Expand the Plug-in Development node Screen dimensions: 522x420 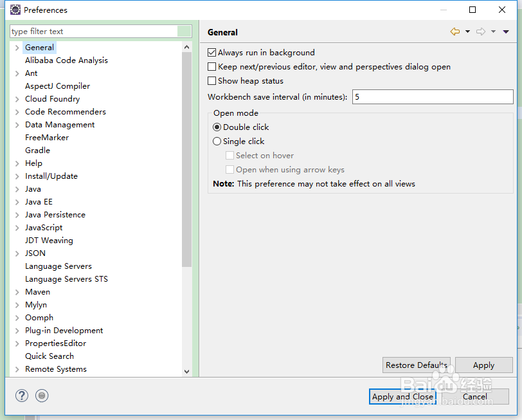point(17,331)
